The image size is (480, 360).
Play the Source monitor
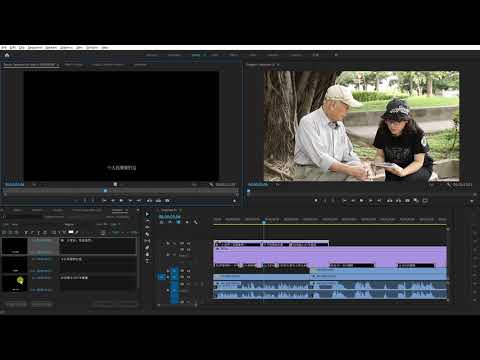[121, 201]
